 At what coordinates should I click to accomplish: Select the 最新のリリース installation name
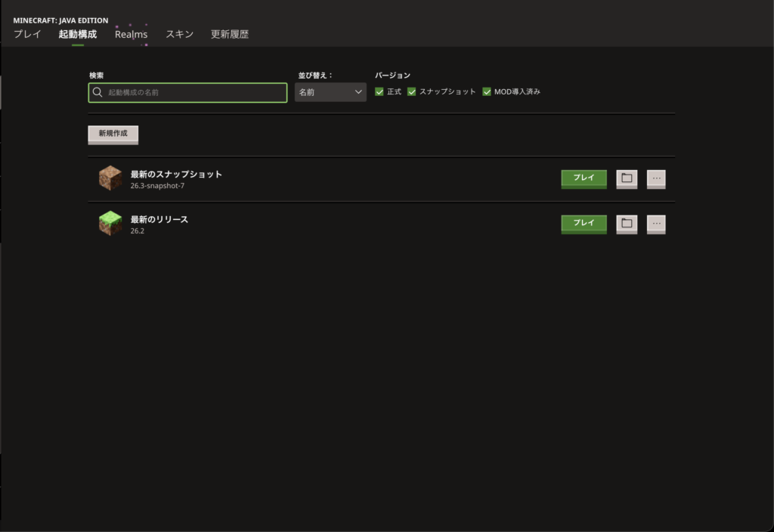(x=159, y=220)
